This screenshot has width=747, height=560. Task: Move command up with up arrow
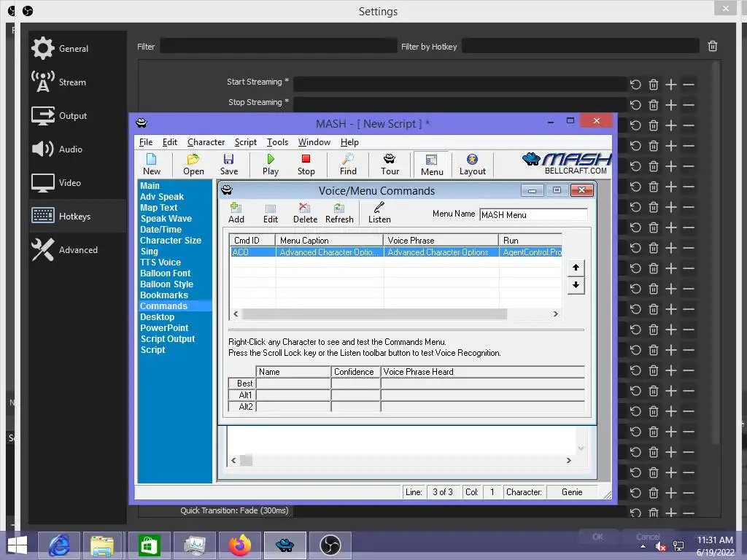click(x=576, y=267)
